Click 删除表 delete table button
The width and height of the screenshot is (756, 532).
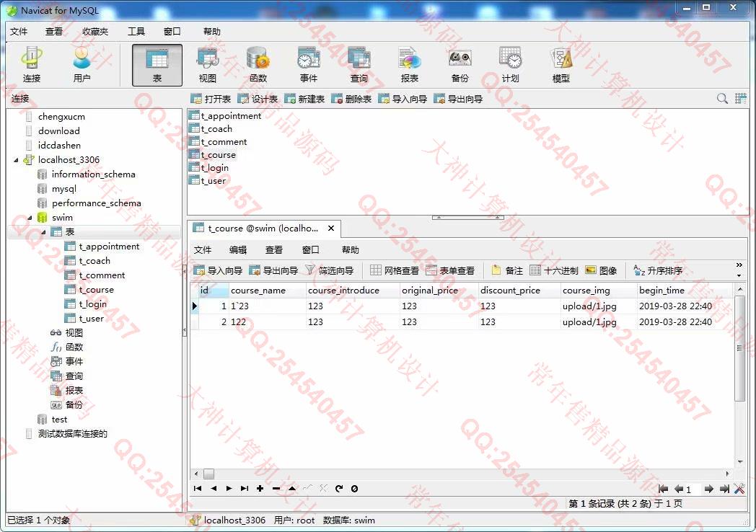pyautogui.click(x=351, y=99)
